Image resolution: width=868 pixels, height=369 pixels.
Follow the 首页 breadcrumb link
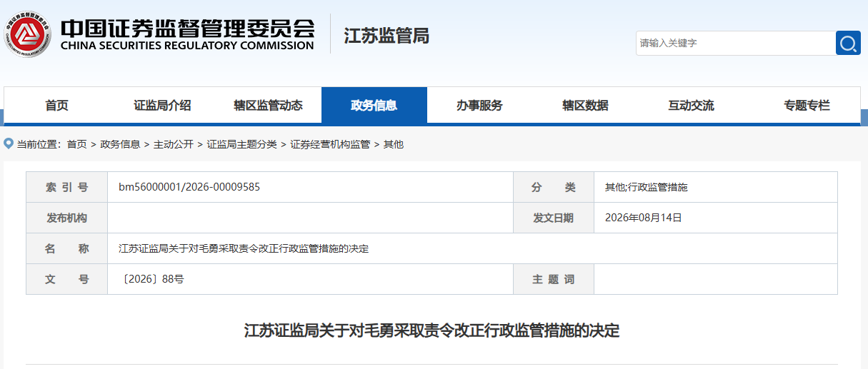(77, 144)
